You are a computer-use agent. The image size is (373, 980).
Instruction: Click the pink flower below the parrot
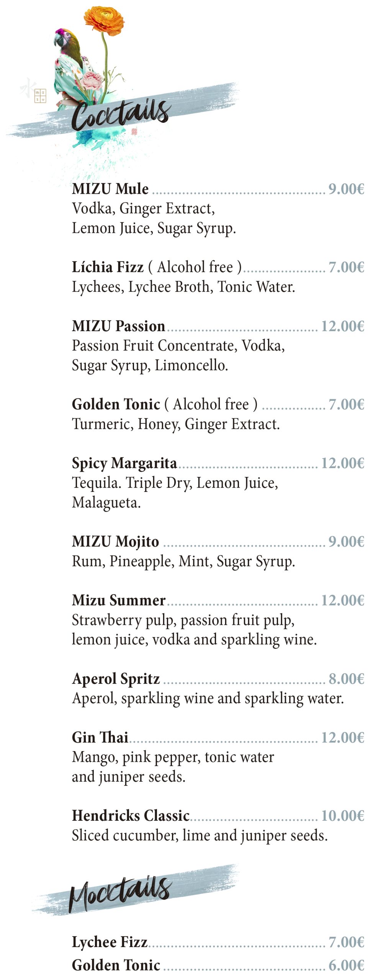(92, 80)
